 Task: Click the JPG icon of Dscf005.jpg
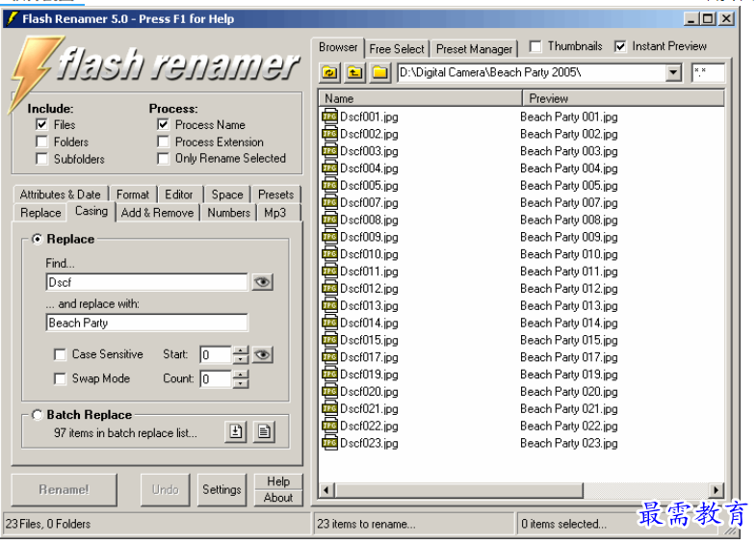point(329,186)
